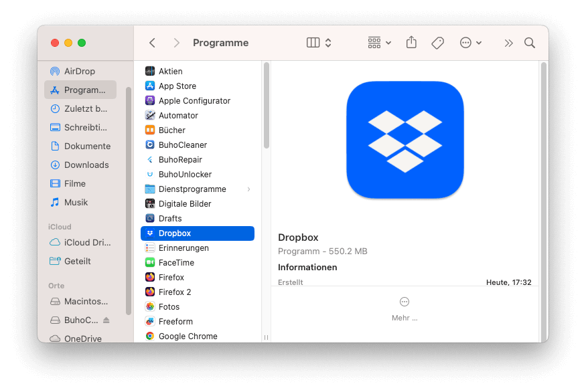
Task: Open Geteilt in the sidebar
Action: pyautogui.click(x=80, y=262)
